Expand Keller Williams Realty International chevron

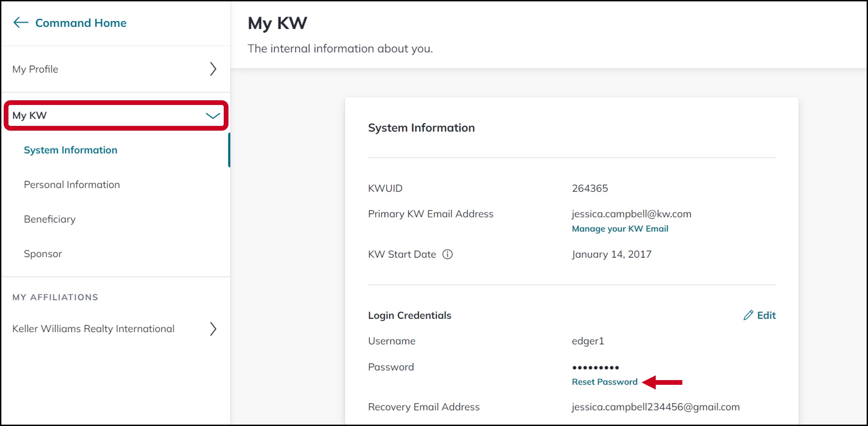(x=213, y=329)
